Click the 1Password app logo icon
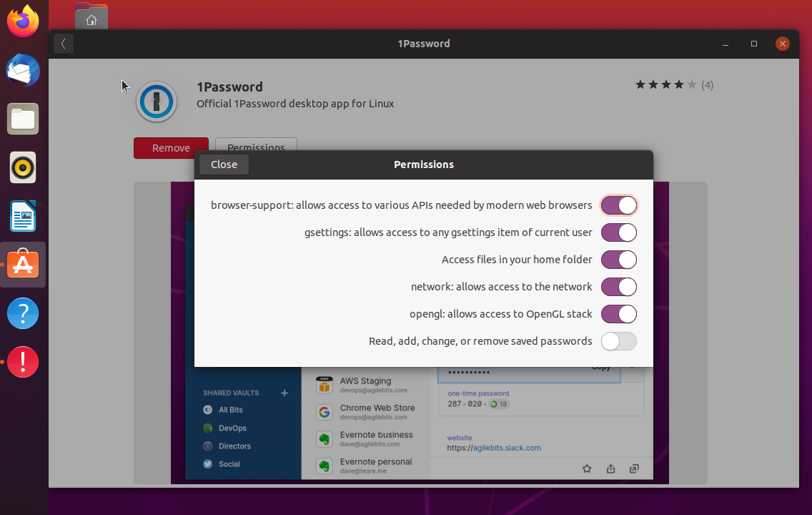The height and width of the screenshot is (515, 812). click(157, 102)
